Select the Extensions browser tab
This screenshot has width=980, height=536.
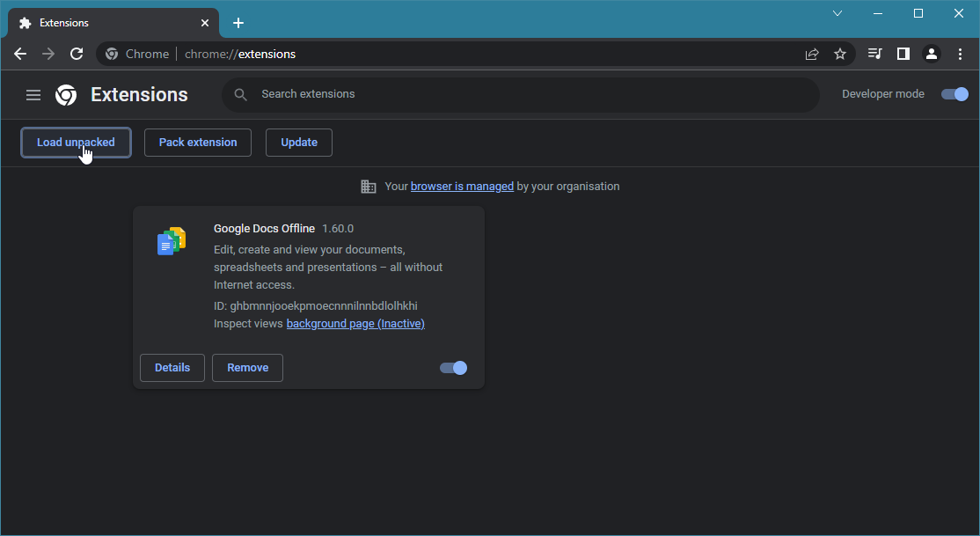(113, 23)
